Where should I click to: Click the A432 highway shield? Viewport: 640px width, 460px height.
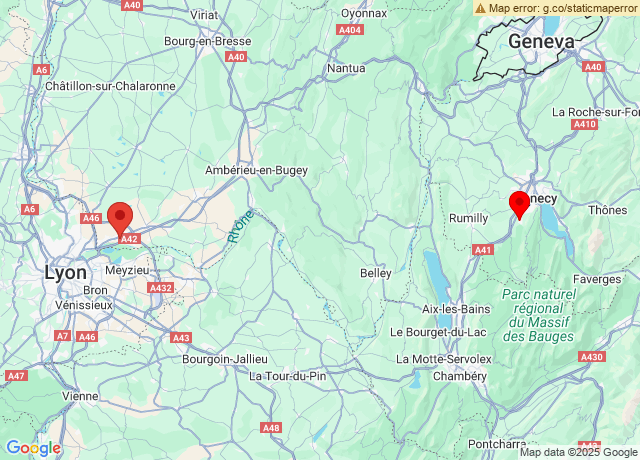pos(161,288)
